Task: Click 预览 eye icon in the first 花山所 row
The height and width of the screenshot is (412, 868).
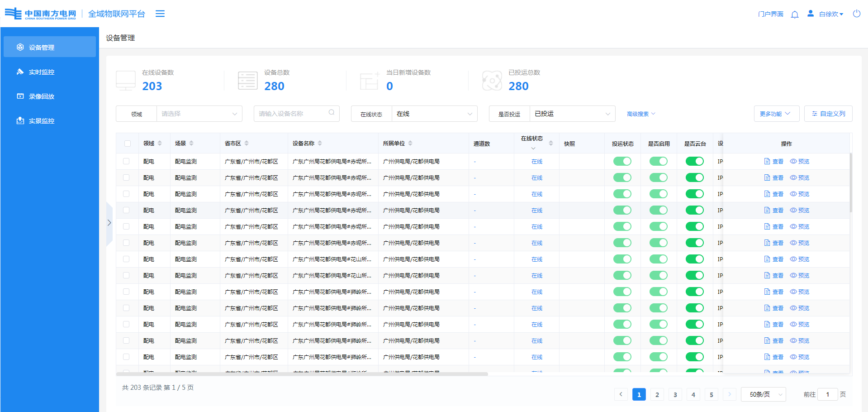Action: [x=793, y=259]
